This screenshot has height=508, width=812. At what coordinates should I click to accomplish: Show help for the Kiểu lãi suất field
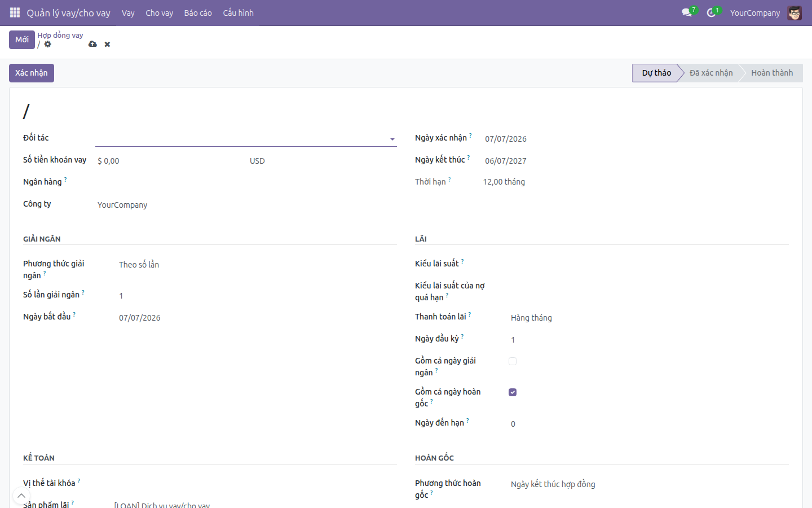click(x=462, y=261)
